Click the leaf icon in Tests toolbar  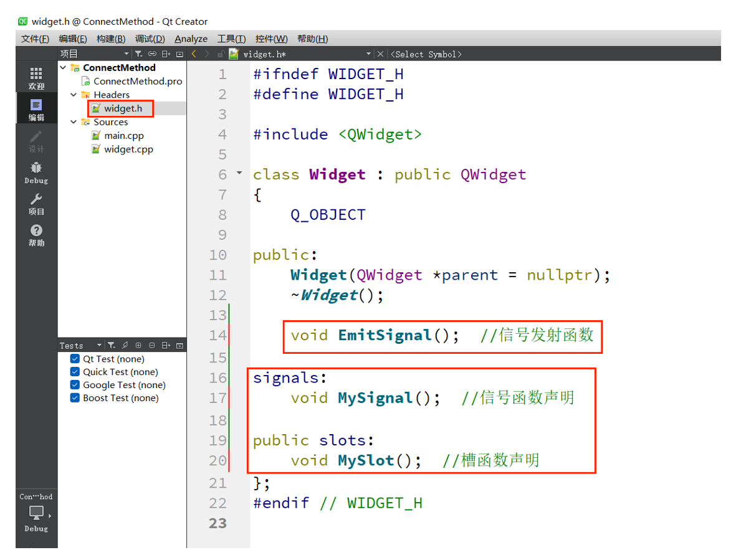(125, 345)
